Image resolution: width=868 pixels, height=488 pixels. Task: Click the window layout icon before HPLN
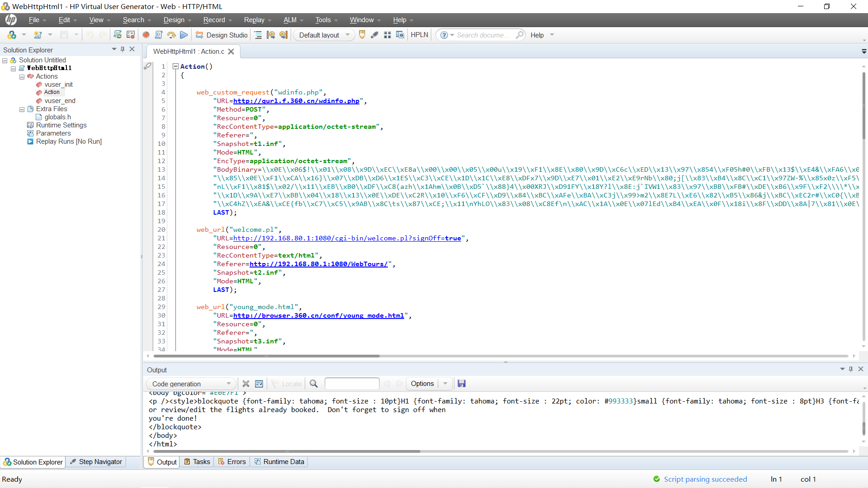400,35
